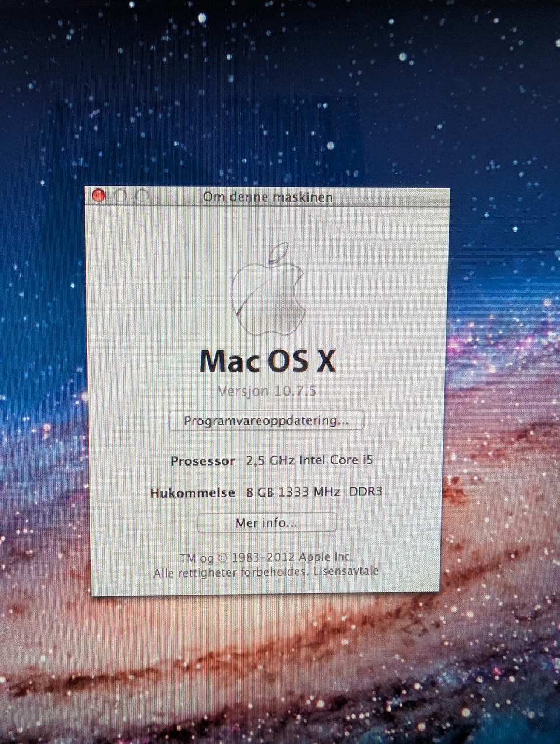Select the 2,5 GHz Intel Core i5 text
Image resolution: width=560 pixels, height=744 pixels.
point(309,460)
